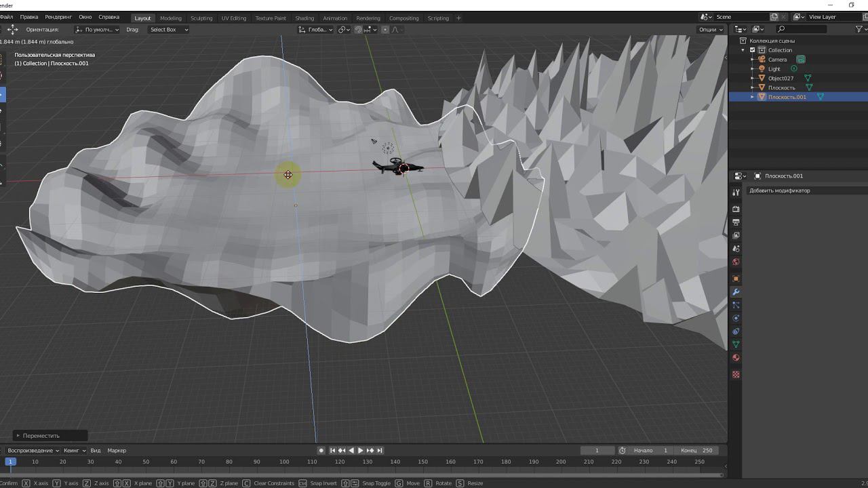Open the Global transform orientation dropdown
The height and width of the screenshot is (488, 868).
tap(316, 30)
